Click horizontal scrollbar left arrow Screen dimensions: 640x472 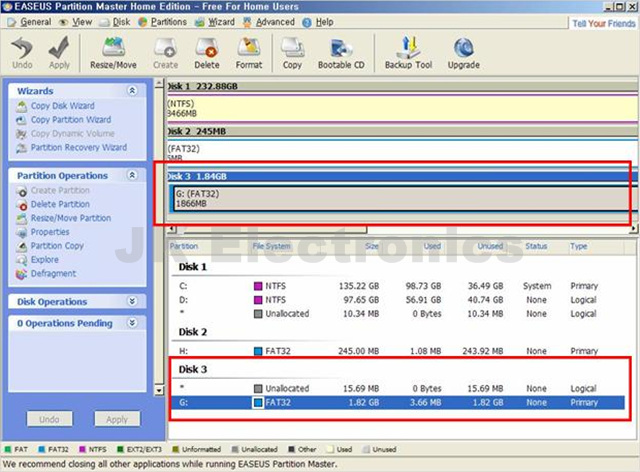point(171,229)
